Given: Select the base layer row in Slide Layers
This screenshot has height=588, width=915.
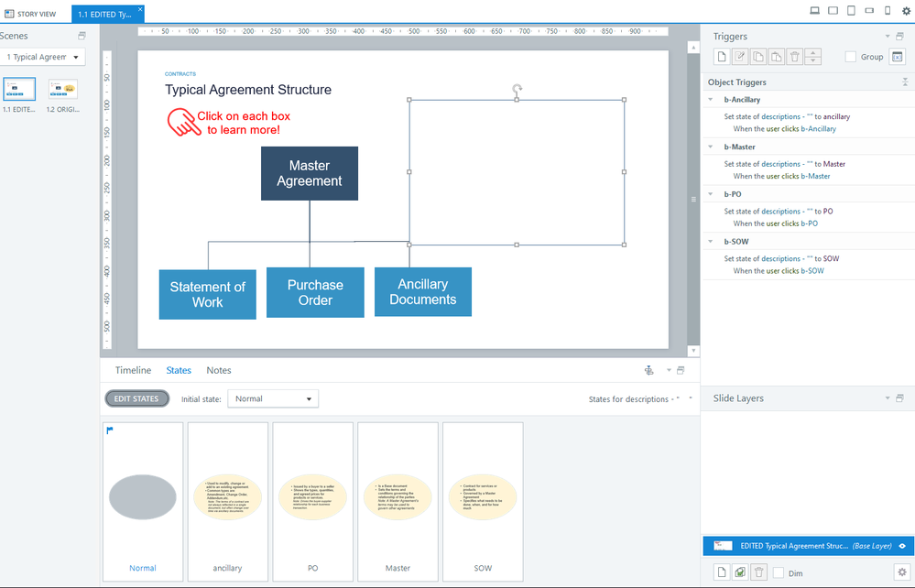Looking at the screenshot, I should tap(808, 546).
